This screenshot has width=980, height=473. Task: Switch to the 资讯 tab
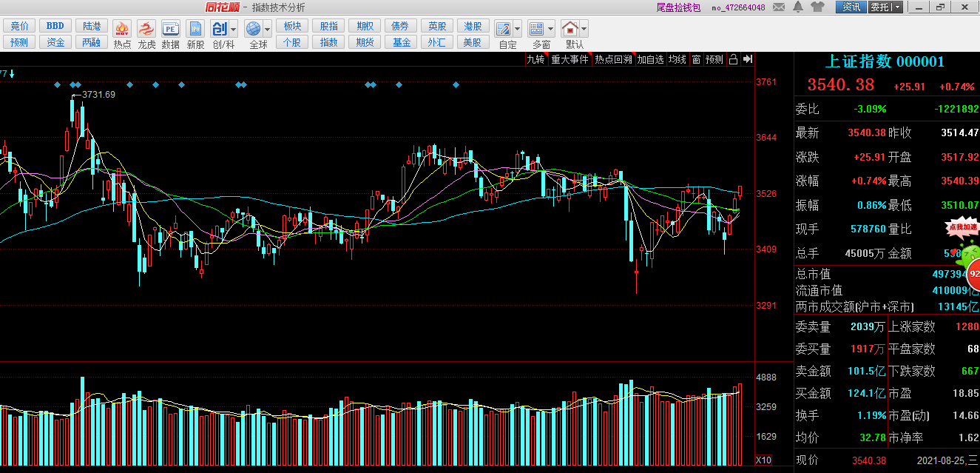pyautogui.click(x=851, y=7)
